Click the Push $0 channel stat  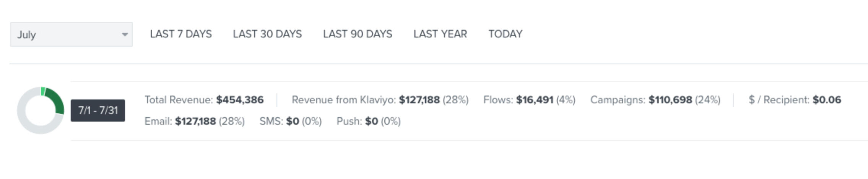[371, 121]
